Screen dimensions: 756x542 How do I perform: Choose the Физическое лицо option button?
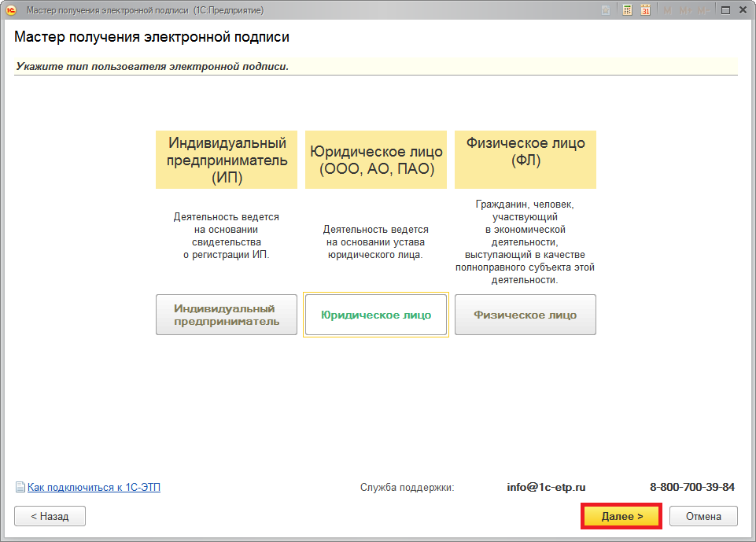pos(526,315)
